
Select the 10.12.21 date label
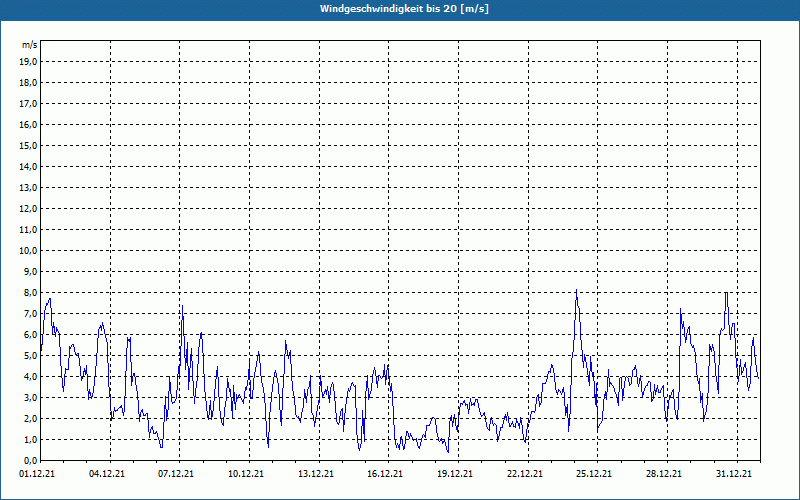(x=246, y=474)
